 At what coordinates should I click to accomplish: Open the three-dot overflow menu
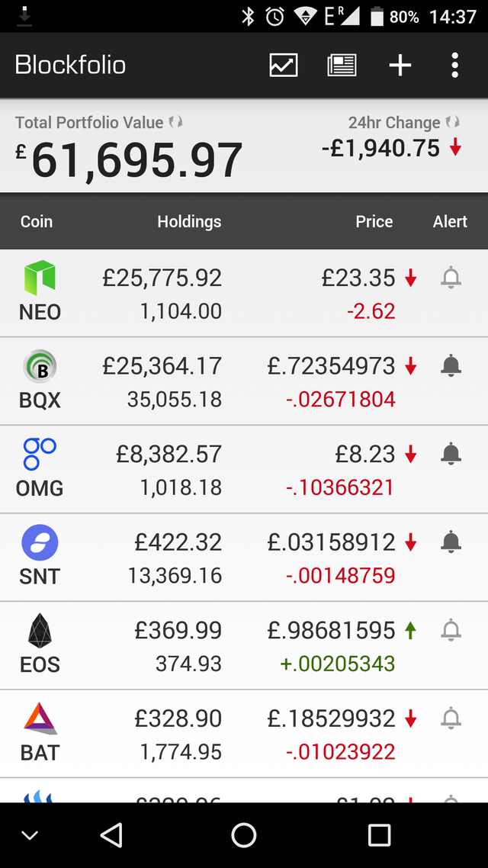point(454,65)
